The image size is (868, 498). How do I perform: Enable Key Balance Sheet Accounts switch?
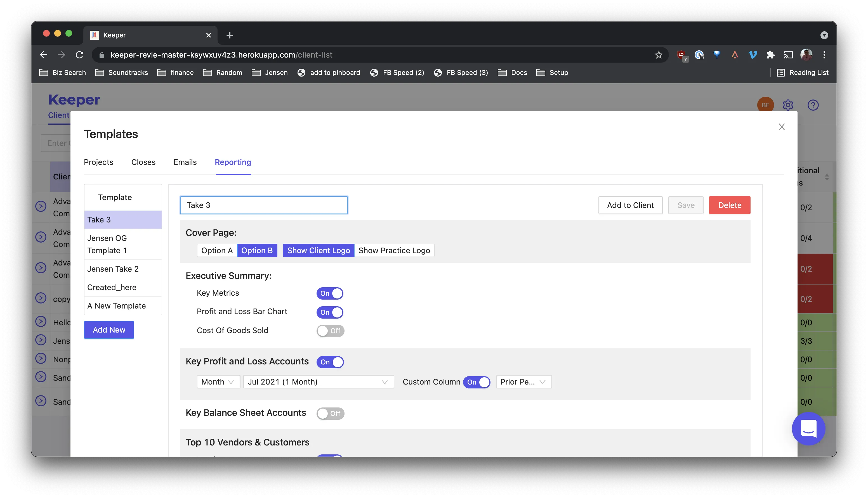[330, 413]
